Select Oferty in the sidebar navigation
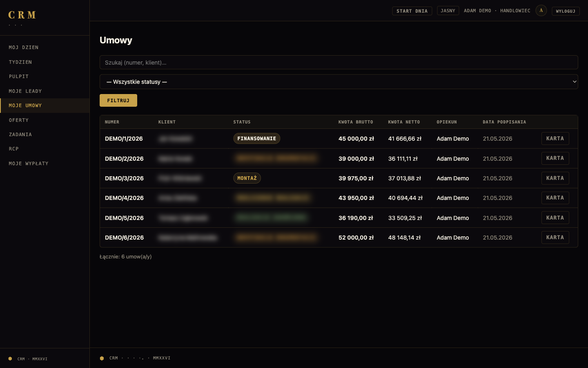The image size is (588, 368). (19, 120)
